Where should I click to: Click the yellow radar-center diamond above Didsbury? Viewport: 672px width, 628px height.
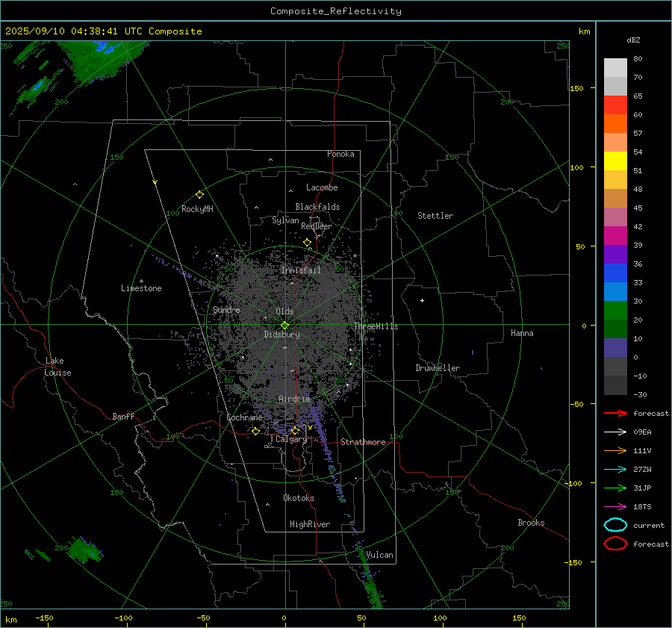point(284,326)
